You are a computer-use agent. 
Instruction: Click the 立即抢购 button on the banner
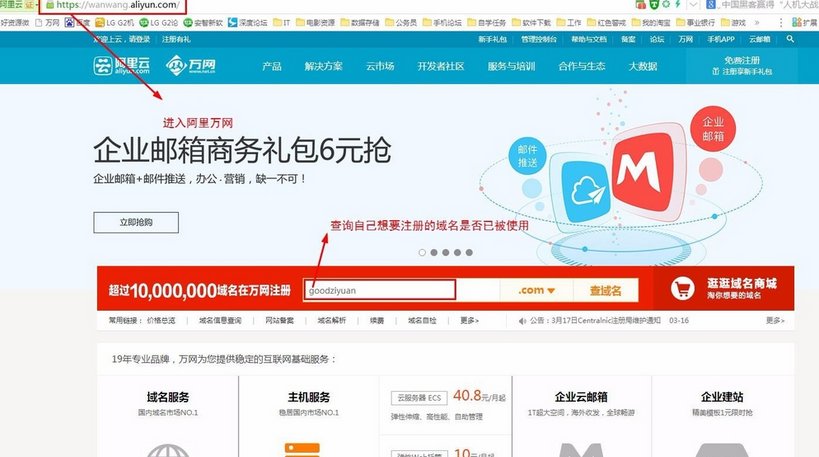(x=136, y=222)
